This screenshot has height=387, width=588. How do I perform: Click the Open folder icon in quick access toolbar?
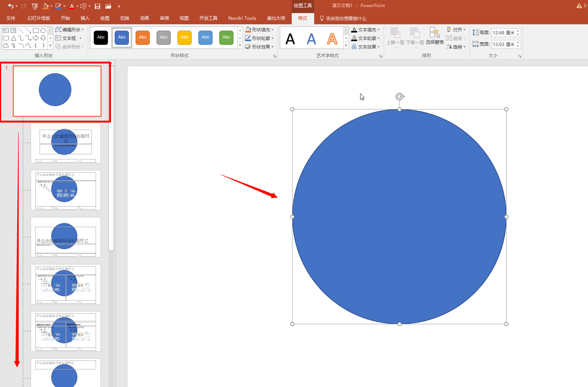[x=108, y=6]
